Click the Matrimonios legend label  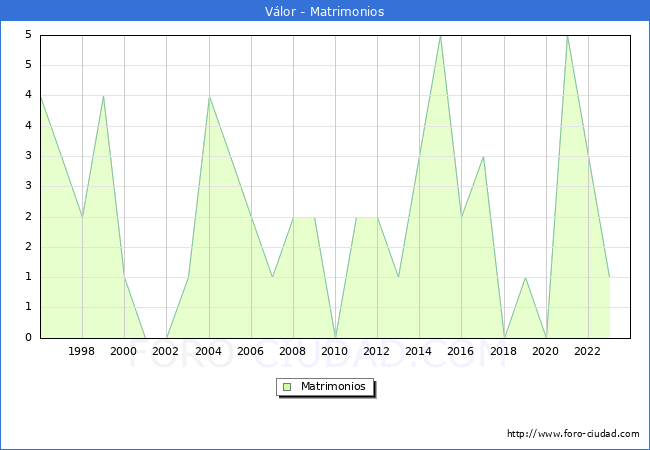[332, 386]
